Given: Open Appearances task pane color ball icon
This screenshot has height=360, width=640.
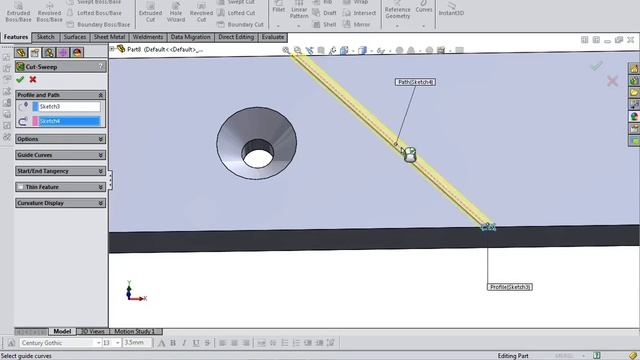Looking at the screenshot, I should (634, 117).
